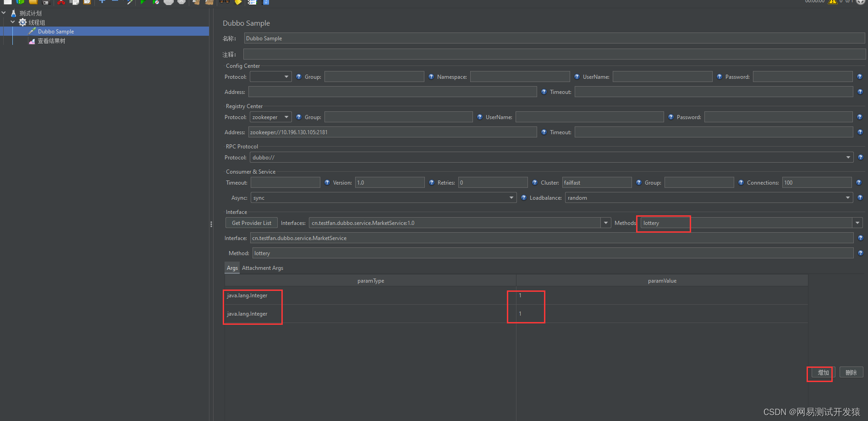Click help icon after Config Center Password field
The height and width of the screenshot is (421, 868).
point(860,77)
